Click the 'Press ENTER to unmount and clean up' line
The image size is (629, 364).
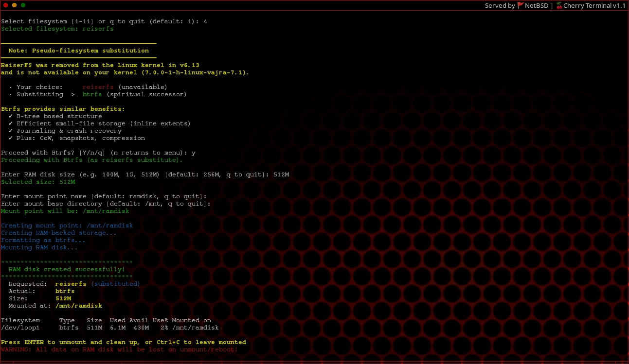tap(124, 342)
